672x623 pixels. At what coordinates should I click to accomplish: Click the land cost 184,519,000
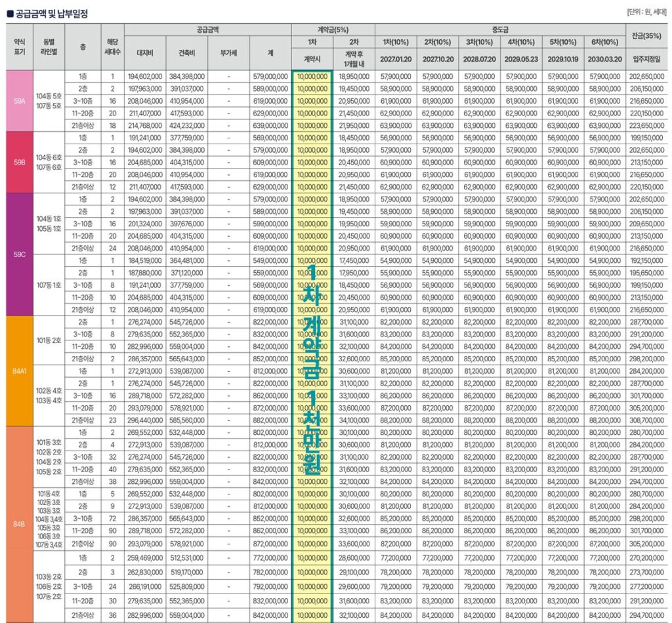145,261
